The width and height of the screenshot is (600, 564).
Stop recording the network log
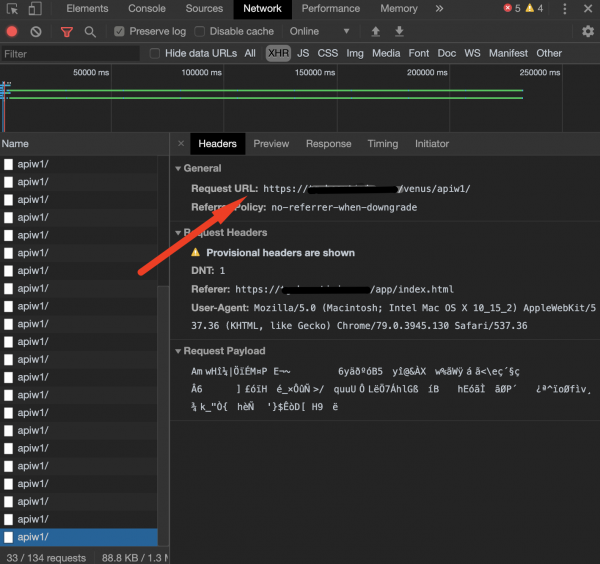pyautogui.click(x=12, y=32)
